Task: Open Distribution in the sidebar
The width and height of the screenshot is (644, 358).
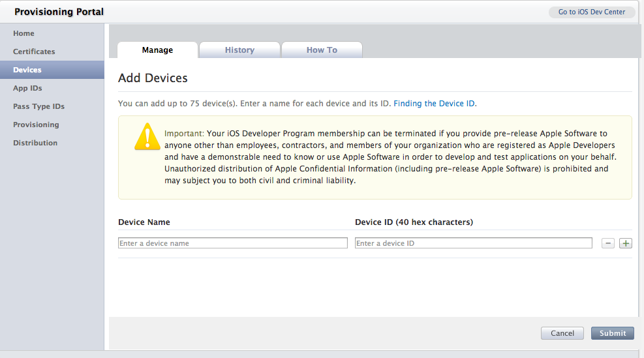Action: point(35,143)
